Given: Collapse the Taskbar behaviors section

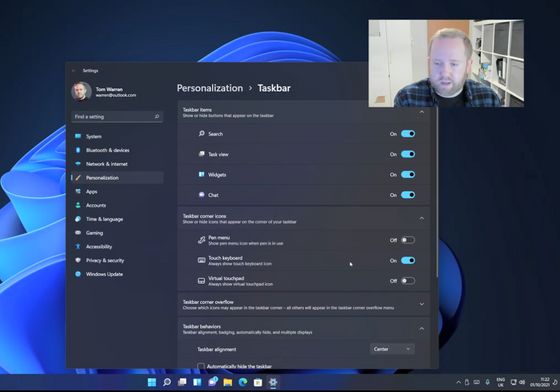Looking at the screenshot, I should [x=422, y=328].
